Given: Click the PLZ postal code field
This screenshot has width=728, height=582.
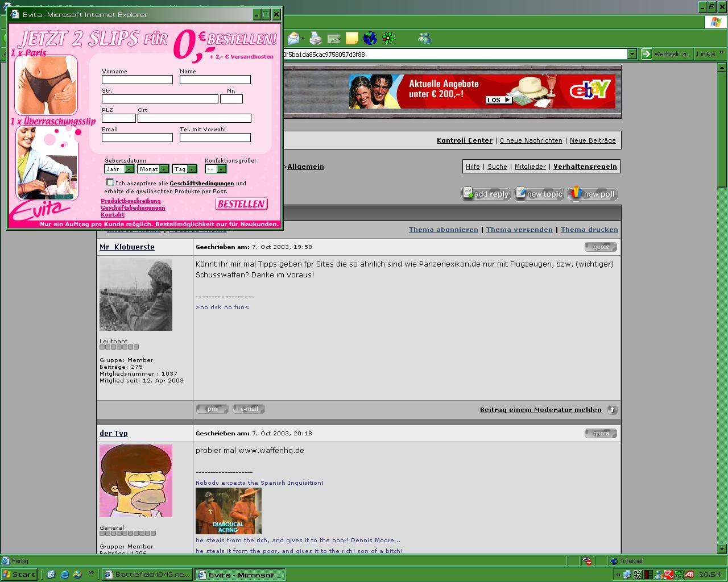Looking at the screenshot, I should (x=119, y=118).
